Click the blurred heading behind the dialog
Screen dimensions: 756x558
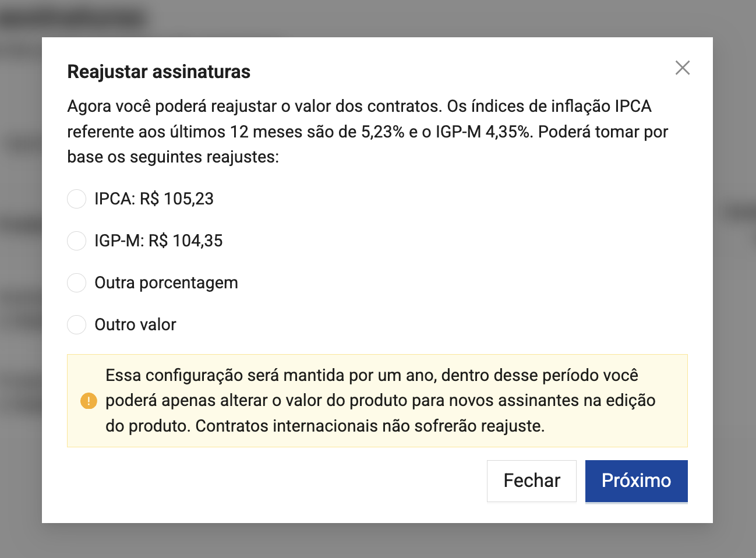pos(73,19)
